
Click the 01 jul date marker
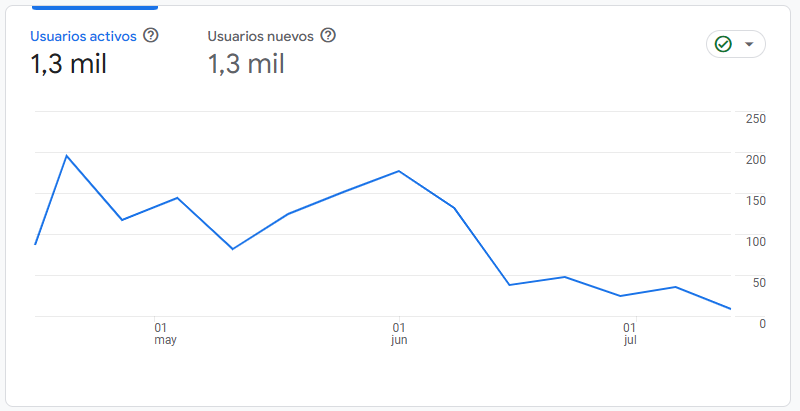(630, 333)
